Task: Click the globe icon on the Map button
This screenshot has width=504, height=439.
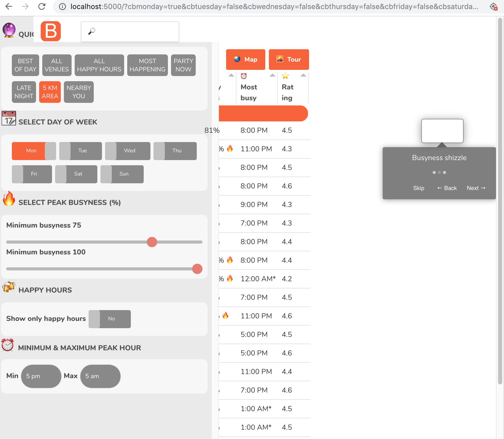Action: (237, 59)
